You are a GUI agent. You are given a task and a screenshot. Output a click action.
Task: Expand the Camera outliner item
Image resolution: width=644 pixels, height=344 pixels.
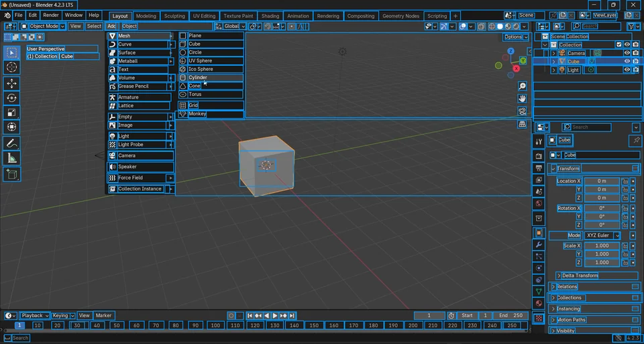click(x=553, y=54)
